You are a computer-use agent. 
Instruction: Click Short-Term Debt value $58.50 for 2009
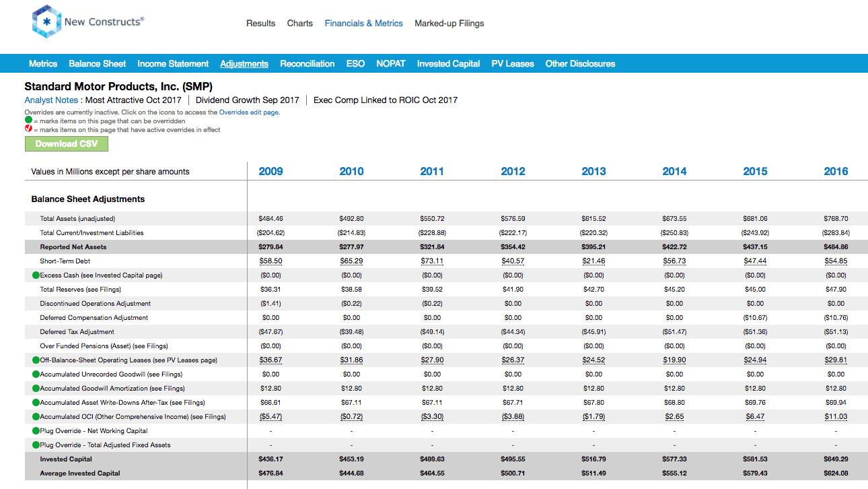pos(270,261)
